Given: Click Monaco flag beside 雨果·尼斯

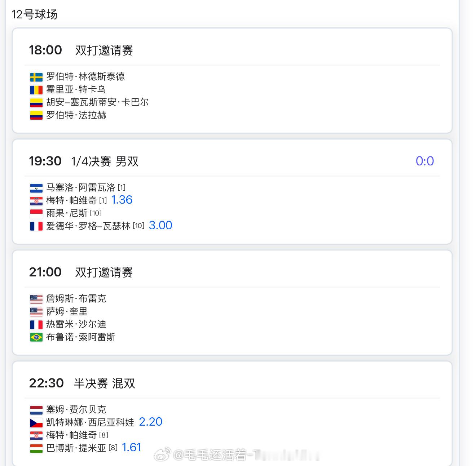Looking at the screenshot, I should point(36,213).
